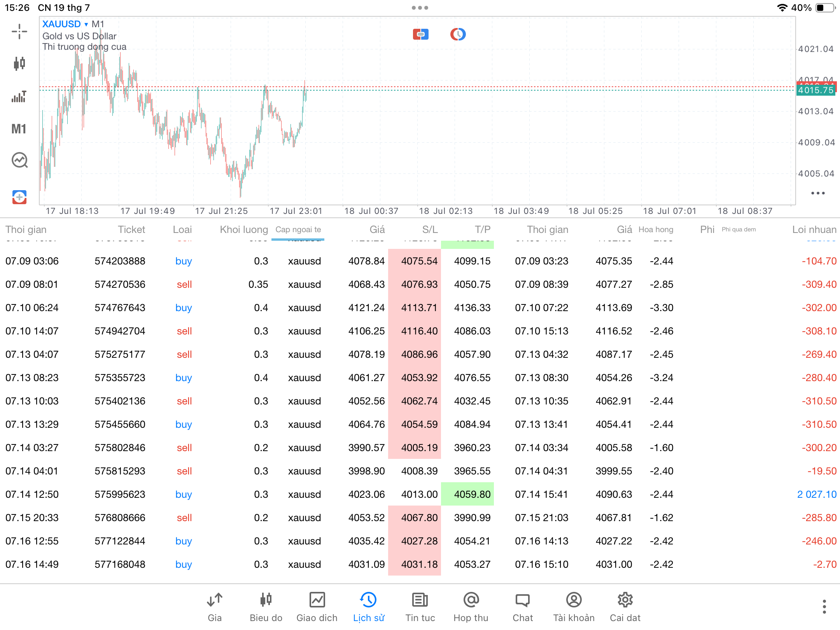Sort by the Hoa hong column header
Screen dimensions: 840x630
coord(656,229)
